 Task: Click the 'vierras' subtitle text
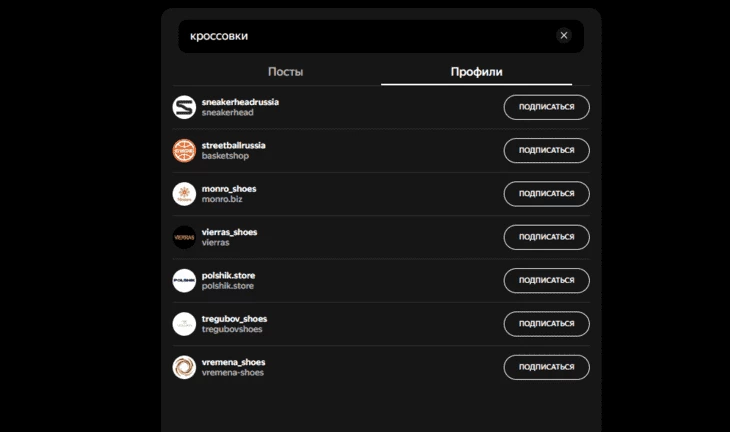coord(216,242)
